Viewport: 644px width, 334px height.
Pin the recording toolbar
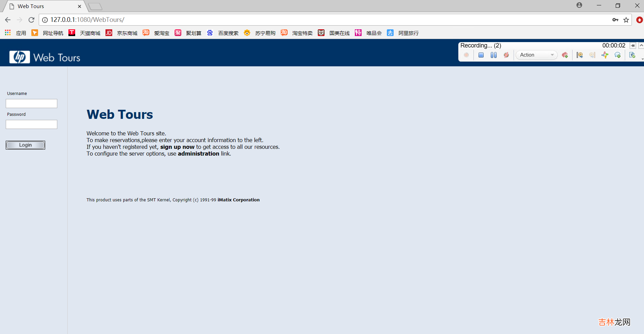pyautogui.click(x=633, y=45)
